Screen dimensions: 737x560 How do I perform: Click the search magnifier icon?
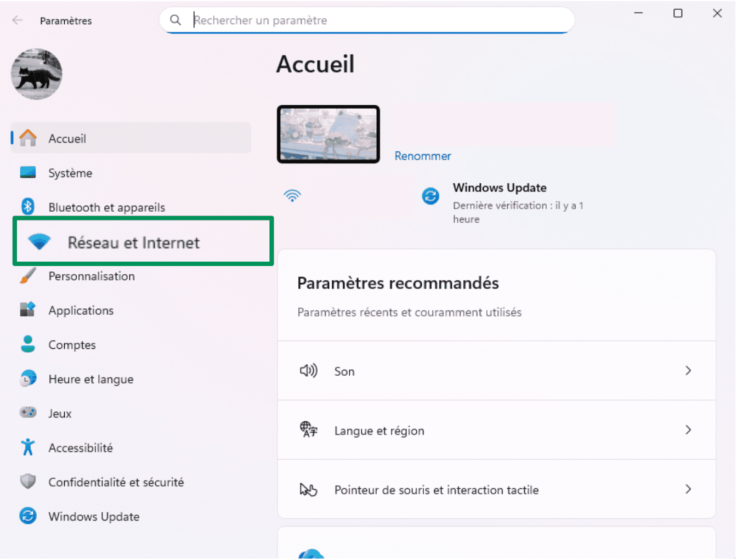(x=175, y=20)
